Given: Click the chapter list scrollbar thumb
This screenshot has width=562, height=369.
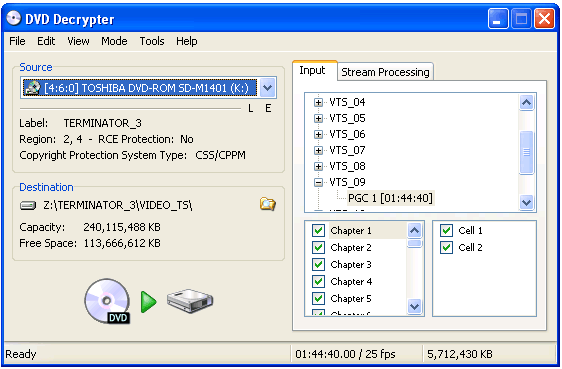Looking at the screenshot, I should 414,244.
